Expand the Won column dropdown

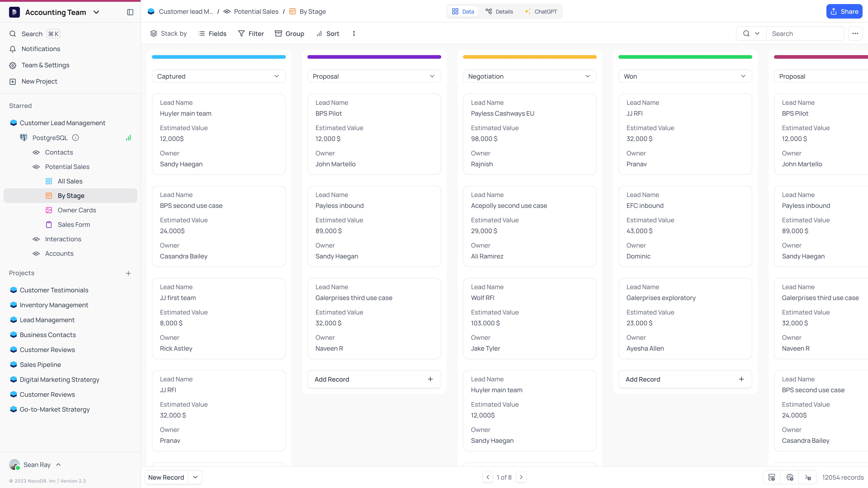click(x=743, y=76)
